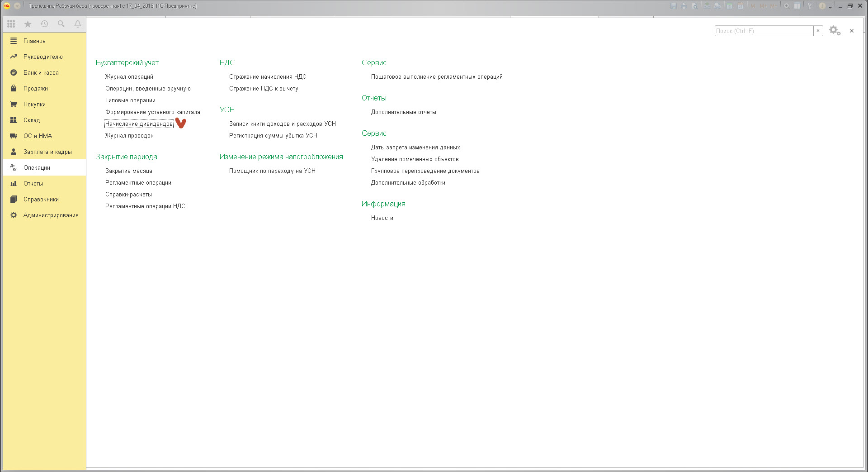Open the Покупки section
The image size is (868, 472).
tap(44, 104)
